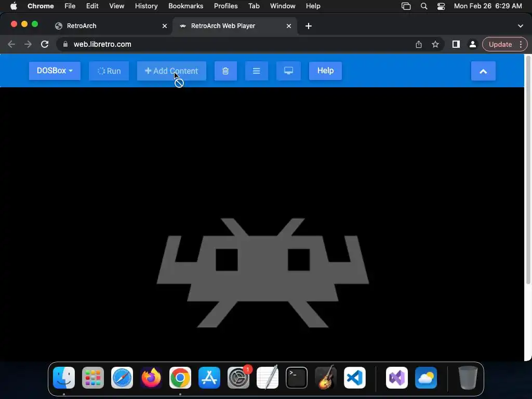Open the View menu
The image size is (532, 399).
pos(117,6)
